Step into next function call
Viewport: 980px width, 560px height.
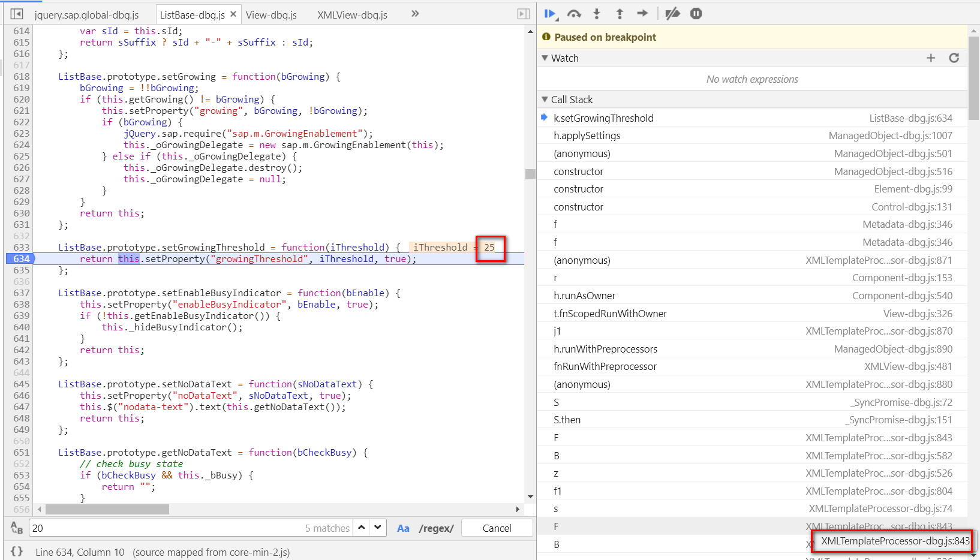[597, 14]
